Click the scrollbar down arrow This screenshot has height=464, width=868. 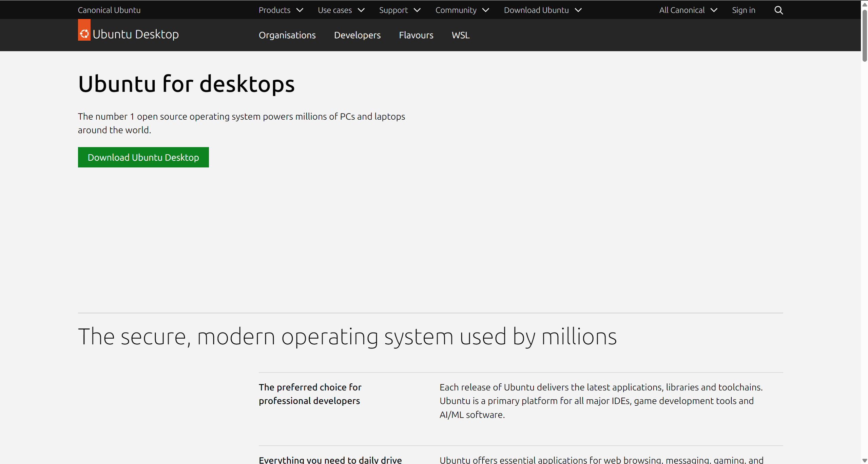(x=865, y=461)
